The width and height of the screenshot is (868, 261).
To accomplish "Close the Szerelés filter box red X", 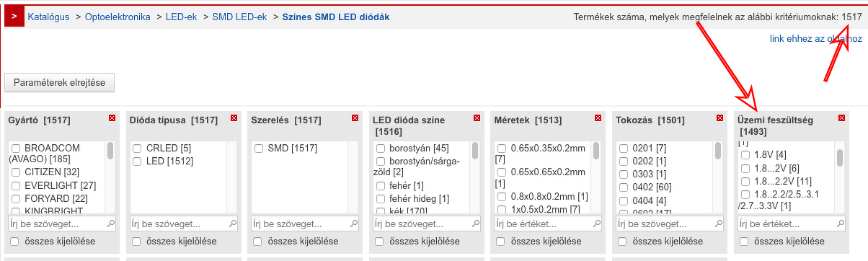I will point(355,118).
